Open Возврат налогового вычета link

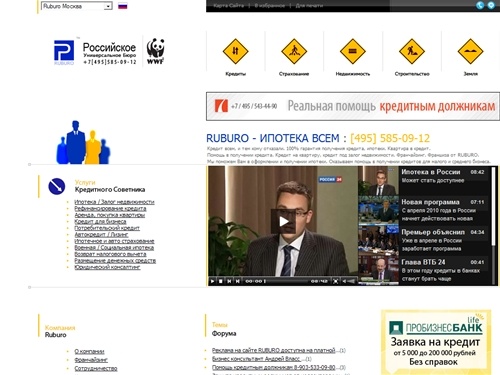(x=110, y=254)
